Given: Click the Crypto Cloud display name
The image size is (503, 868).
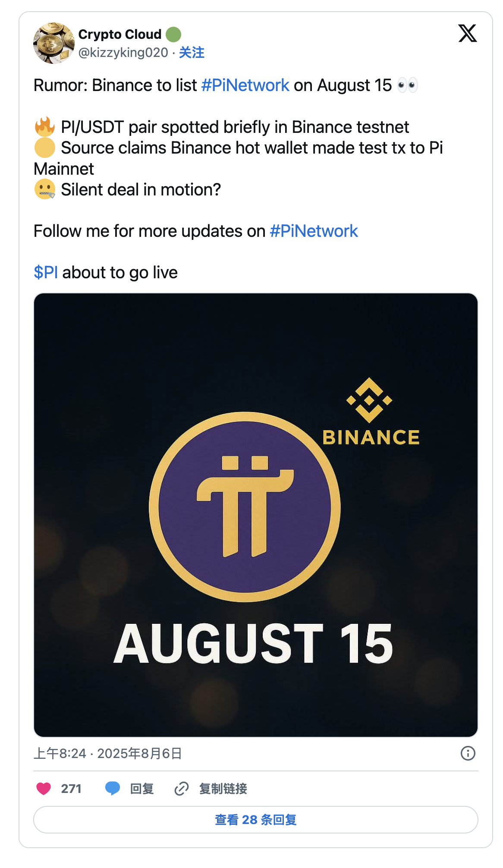Looking at the screenshot, I should (119, 34).
